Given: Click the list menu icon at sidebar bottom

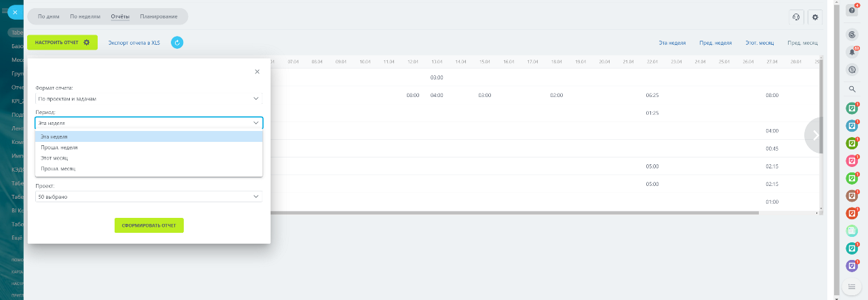Looking at the screenshot, I should click(852, 286).
